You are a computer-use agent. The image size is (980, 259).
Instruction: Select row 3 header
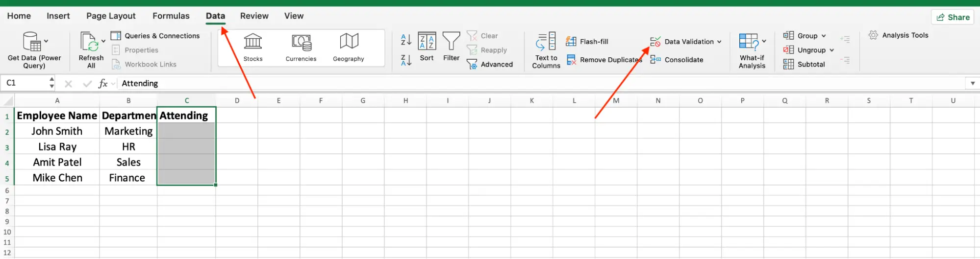[x=7, y=147]
